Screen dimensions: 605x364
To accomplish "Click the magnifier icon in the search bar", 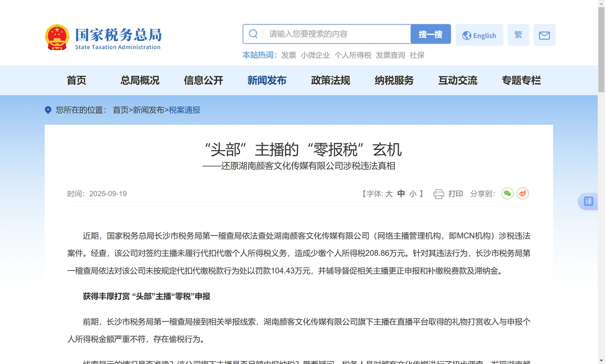I will [253, 34].
